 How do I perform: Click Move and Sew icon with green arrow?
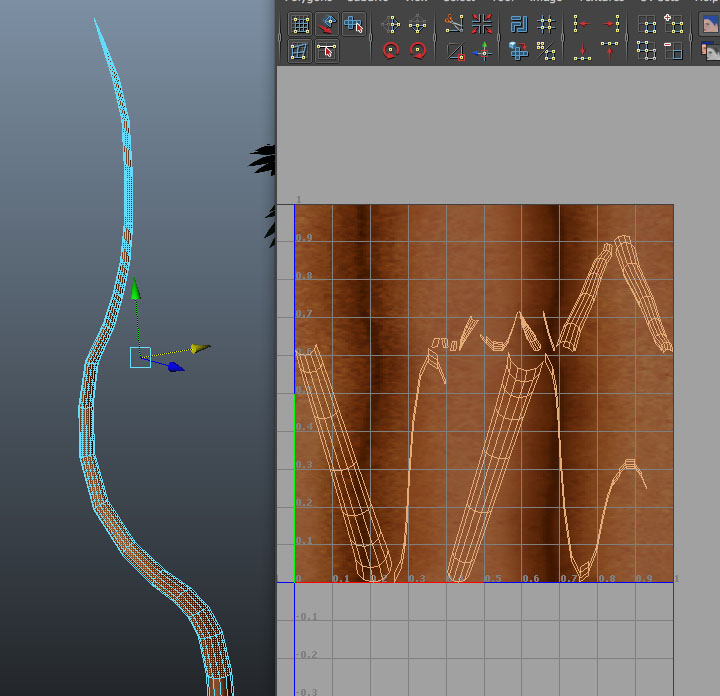(x=483, y=51)
